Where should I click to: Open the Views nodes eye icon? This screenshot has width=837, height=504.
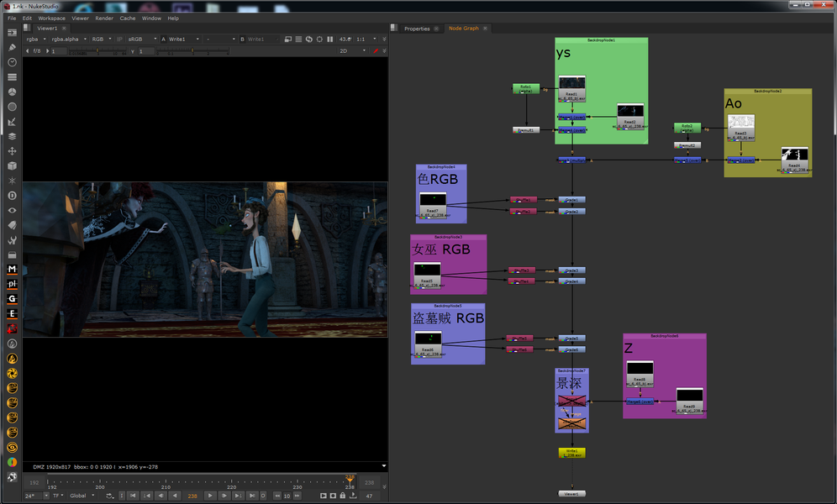12,210
